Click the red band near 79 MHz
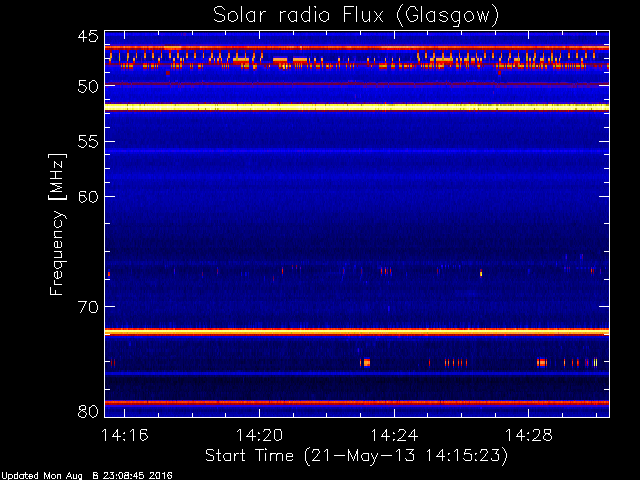This screenshot has width=640, height=480. (x=357, y=402)
